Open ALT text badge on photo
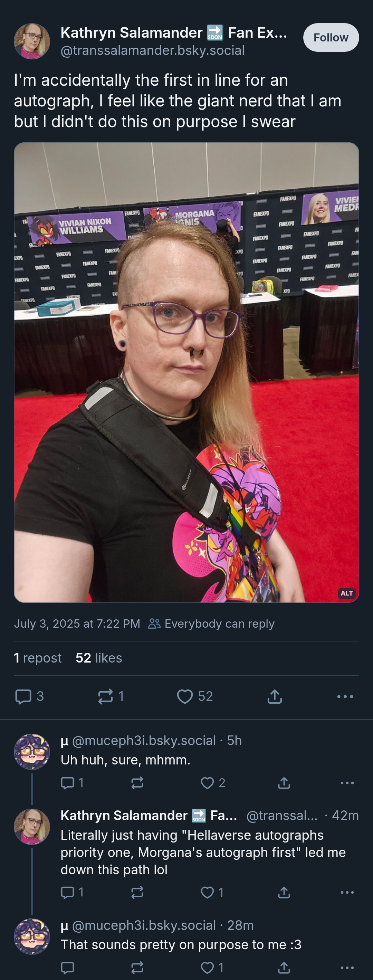The width and height of the screenshot is (373, 980). tap(346, 593)
